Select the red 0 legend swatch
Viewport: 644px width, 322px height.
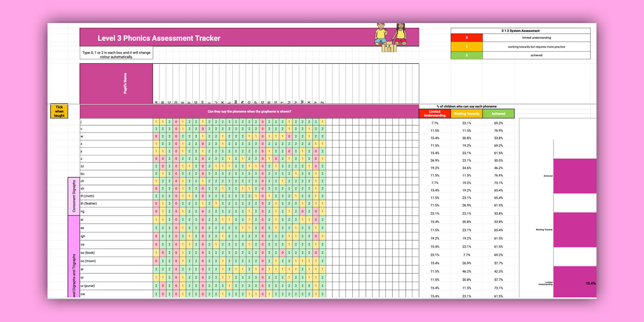[466, 38]
